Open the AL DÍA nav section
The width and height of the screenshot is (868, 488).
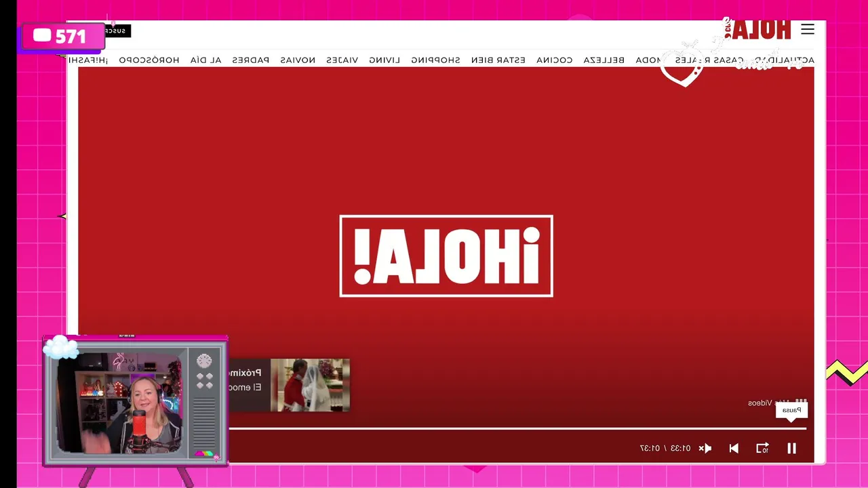click(x=206, y=60)
